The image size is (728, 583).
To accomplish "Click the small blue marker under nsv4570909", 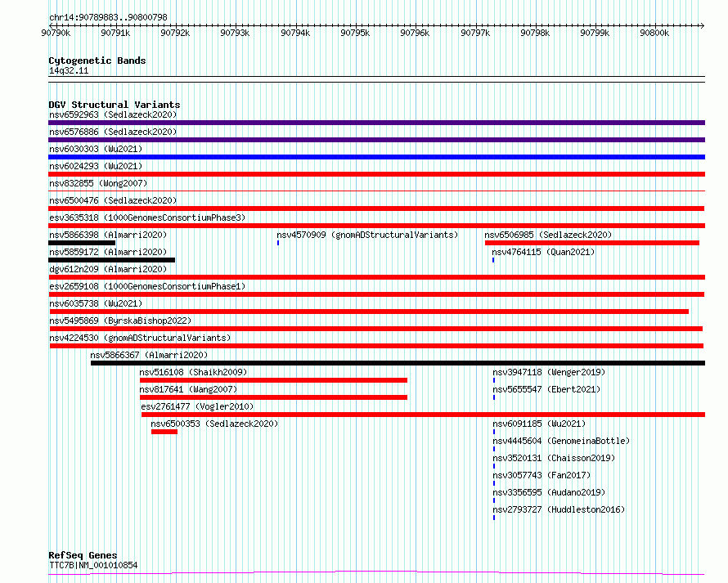I will pos(278,243).
